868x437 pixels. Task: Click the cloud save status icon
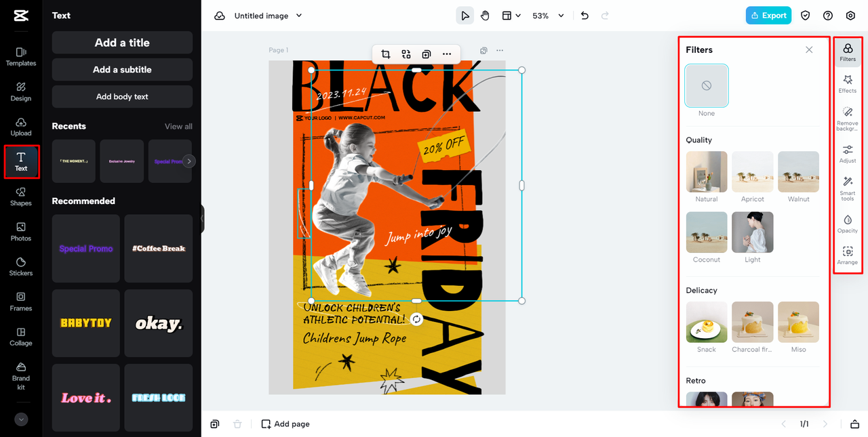[220, 16]
